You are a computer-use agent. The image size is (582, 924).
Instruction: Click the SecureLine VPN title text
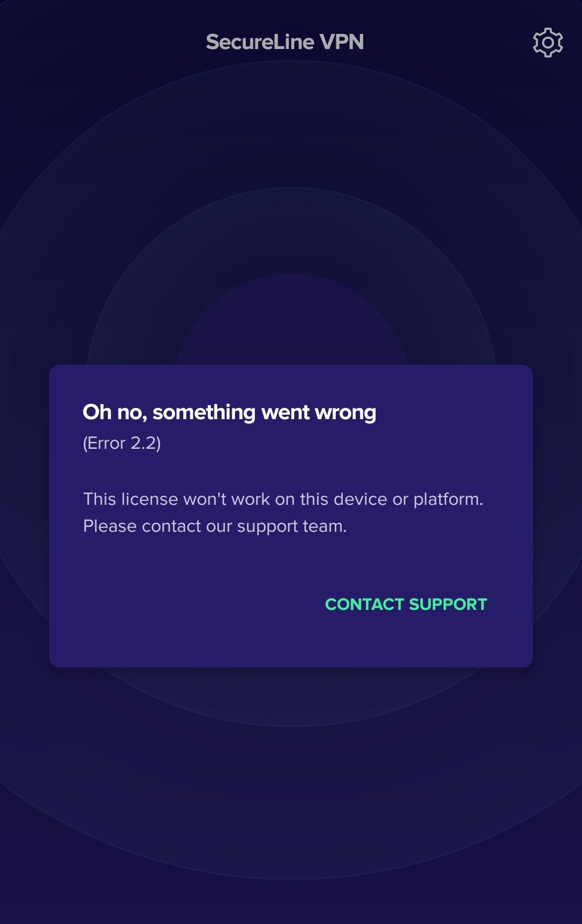[285, 42]
